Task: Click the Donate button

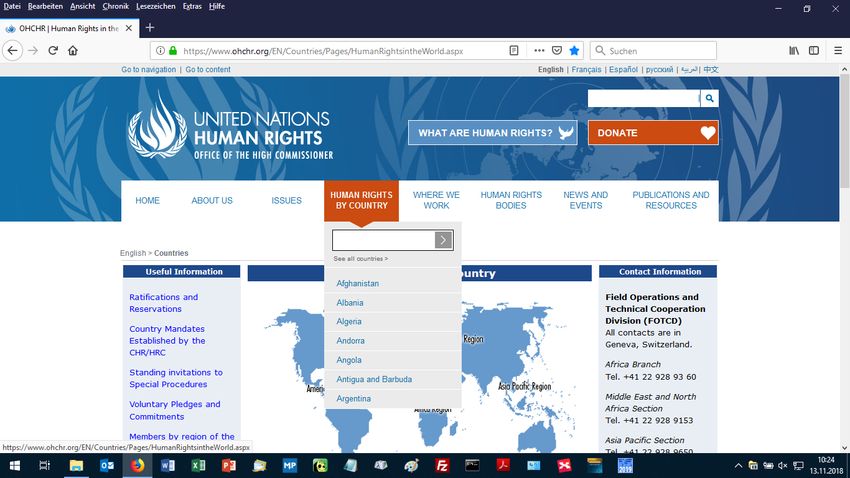Action: pos(653,133)
